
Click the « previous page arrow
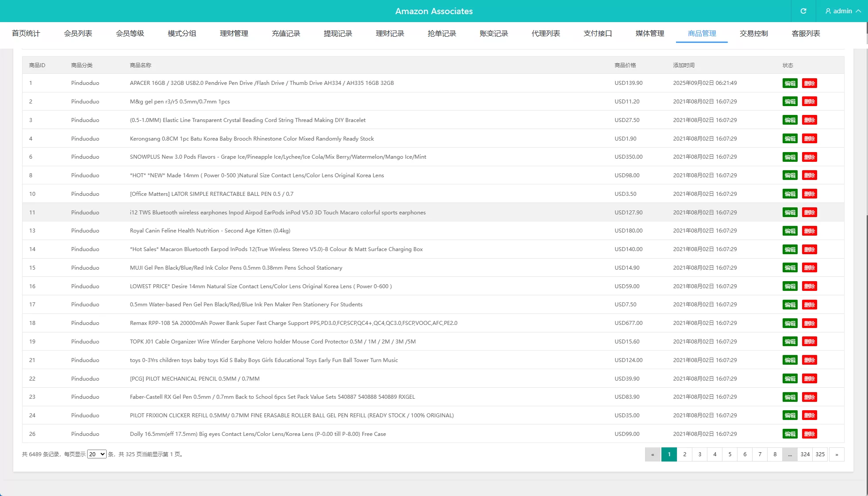tap(653, 454)
